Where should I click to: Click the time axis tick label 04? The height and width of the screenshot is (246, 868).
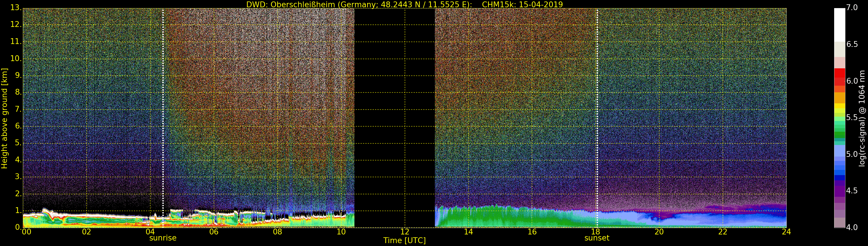tap(150, 232)
